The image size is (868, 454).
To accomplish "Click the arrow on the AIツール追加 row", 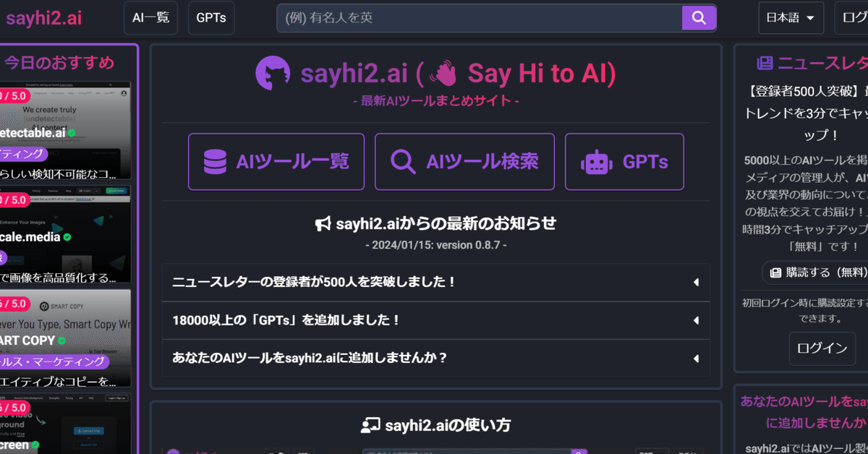I will pyautogui.click(x=696, y=358).
